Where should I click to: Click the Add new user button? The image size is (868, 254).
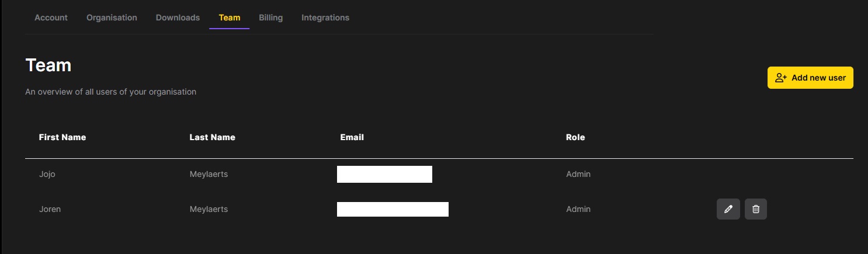810,78
